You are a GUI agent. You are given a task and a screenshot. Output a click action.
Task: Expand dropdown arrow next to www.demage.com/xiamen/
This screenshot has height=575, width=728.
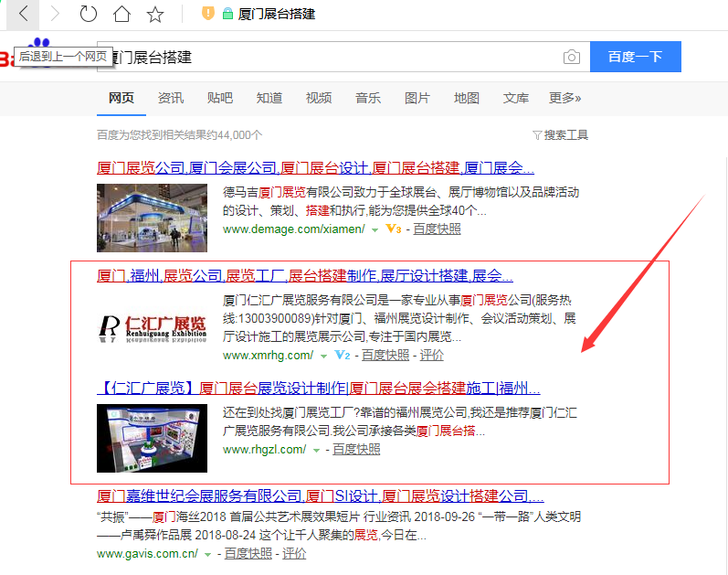(375, 229)
